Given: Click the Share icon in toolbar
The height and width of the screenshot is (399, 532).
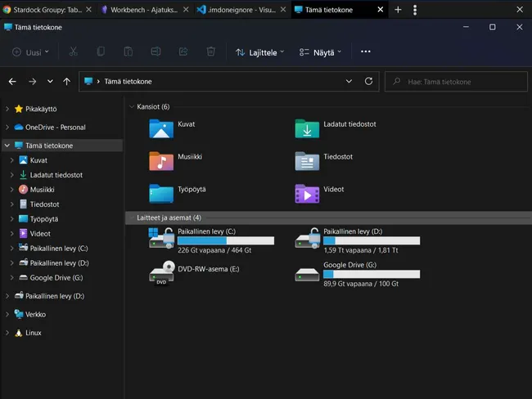Looking at the screenshot, I should click(183, 52).
